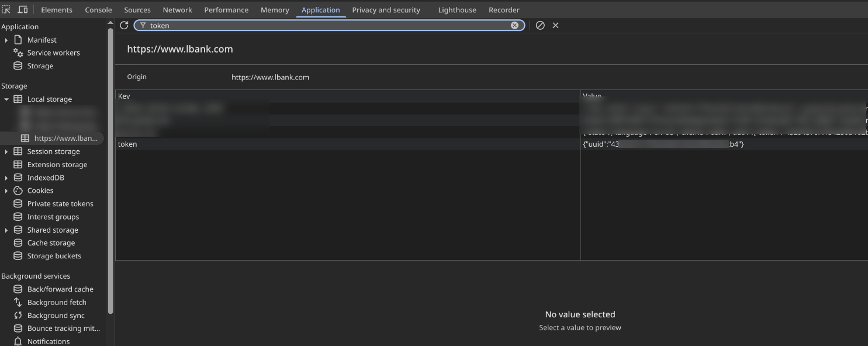Screen dimensions: 868x346
Task: Collapse the Local storage tree node
Action: coord(6,99)
